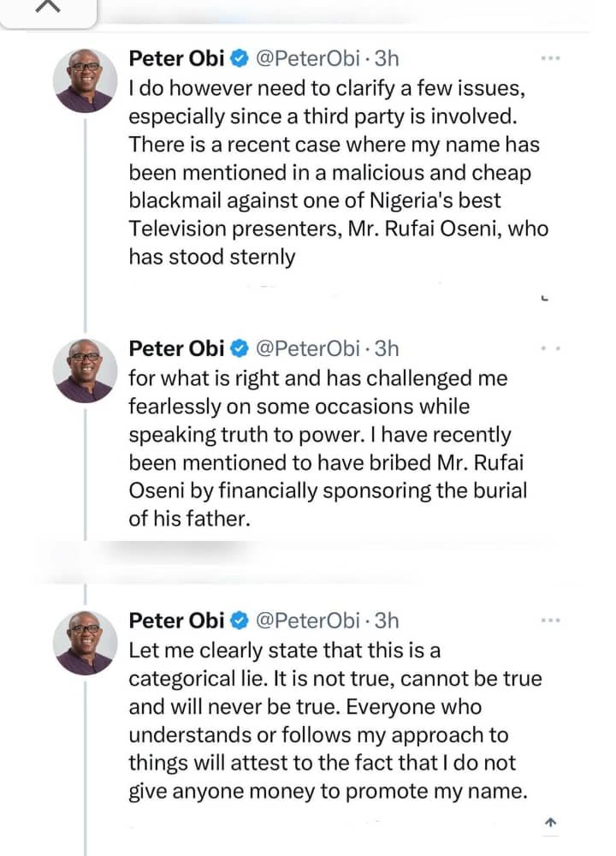Screen dimensions: 616x856
Task: Open the avatar beside the 'clarify a few issues' tweet
Action: click(84, 82)
